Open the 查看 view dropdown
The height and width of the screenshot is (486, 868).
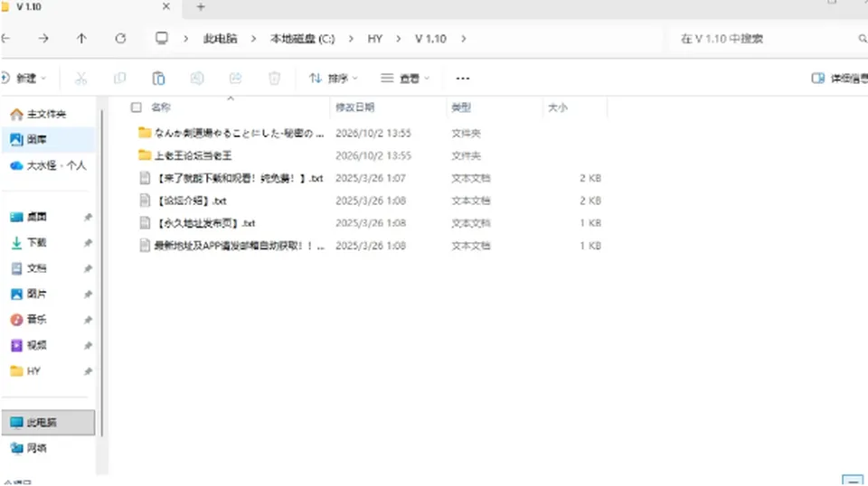405,79
